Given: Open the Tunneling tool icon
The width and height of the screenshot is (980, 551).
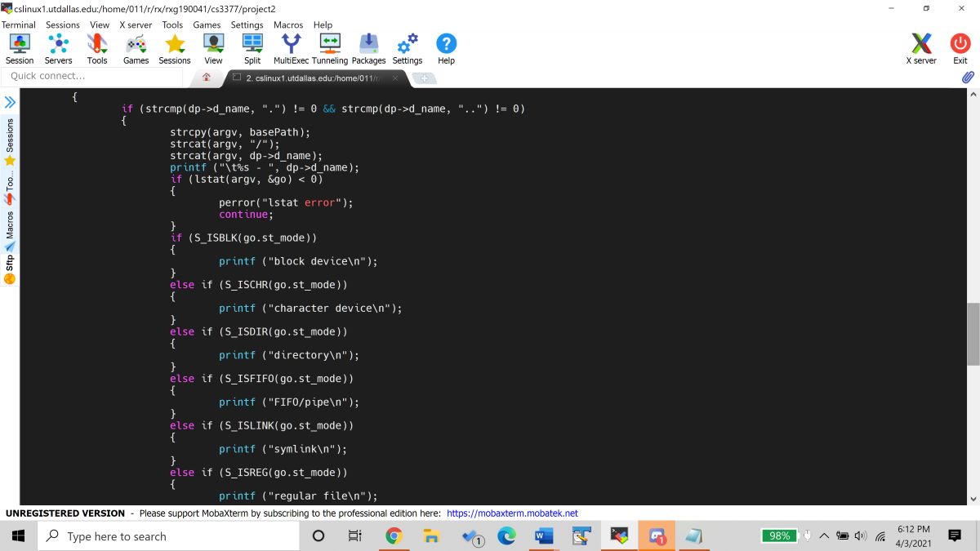Looking at the screenshot, I should tap(330, 49).
